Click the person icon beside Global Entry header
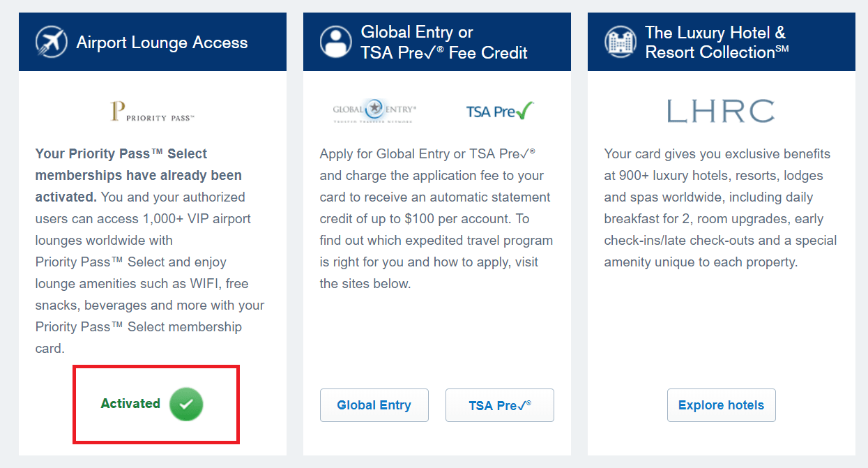Screen dimensions: 868x468 (x=335, y=41)
